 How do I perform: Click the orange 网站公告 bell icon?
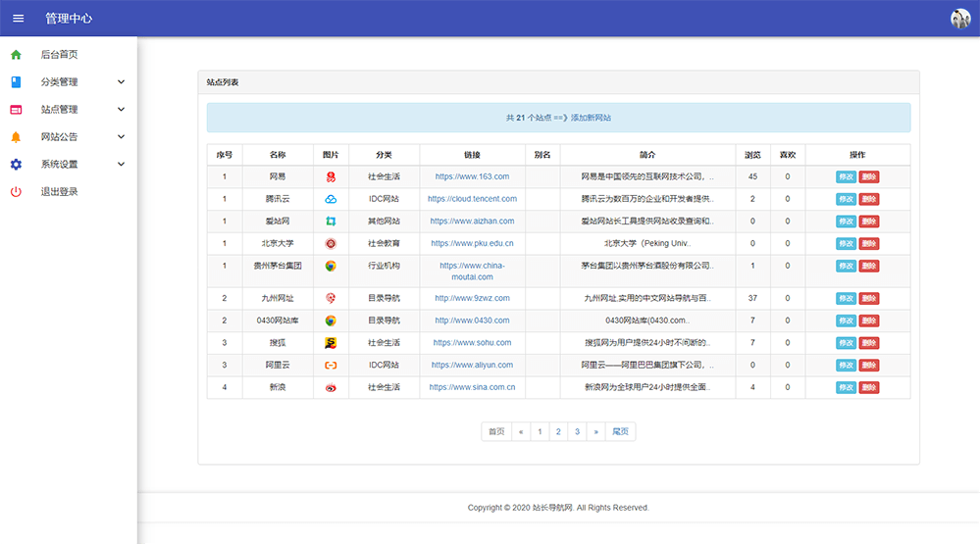17,137
